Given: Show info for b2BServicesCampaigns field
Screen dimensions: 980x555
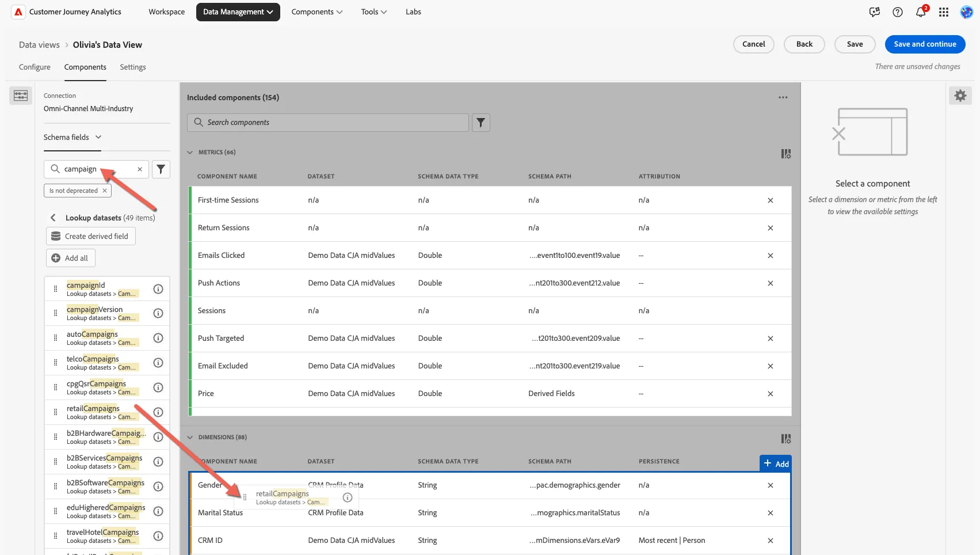Looking at the screenshot, I should (x=158, y=462).
